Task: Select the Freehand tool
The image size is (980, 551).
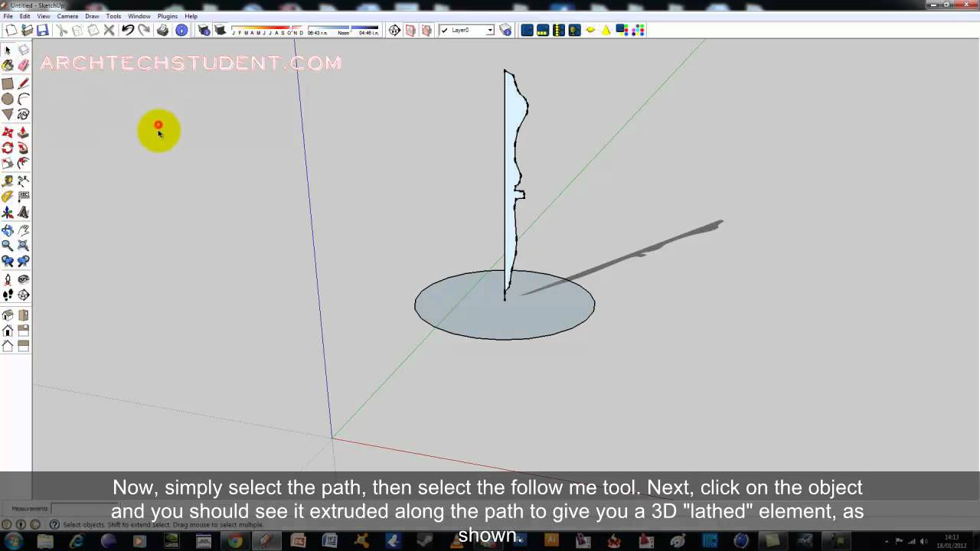Action: click(24, 115)
